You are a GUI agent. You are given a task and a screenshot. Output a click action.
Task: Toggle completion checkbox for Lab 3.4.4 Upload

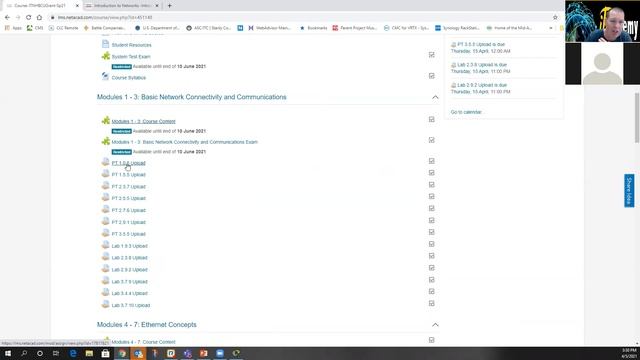click(431, 291)
